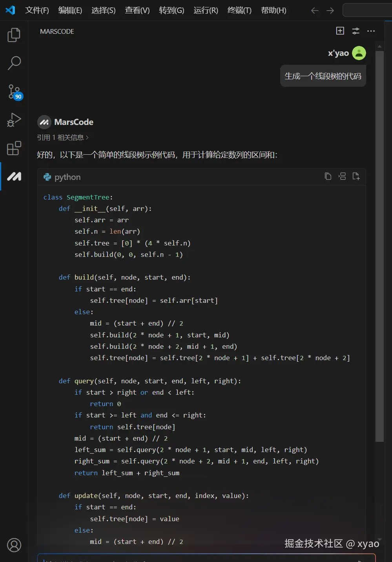Viewport: 392px width, 562px height.
Task: Click the VS Code logo icon
Action: point(10,10)
